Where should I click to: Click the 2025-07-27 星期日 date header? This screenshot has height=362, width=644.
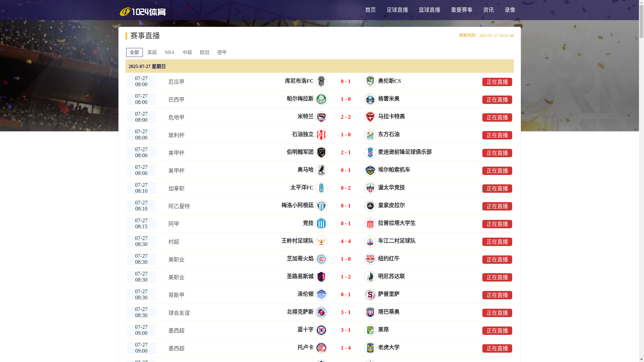(x=319, y=66)
